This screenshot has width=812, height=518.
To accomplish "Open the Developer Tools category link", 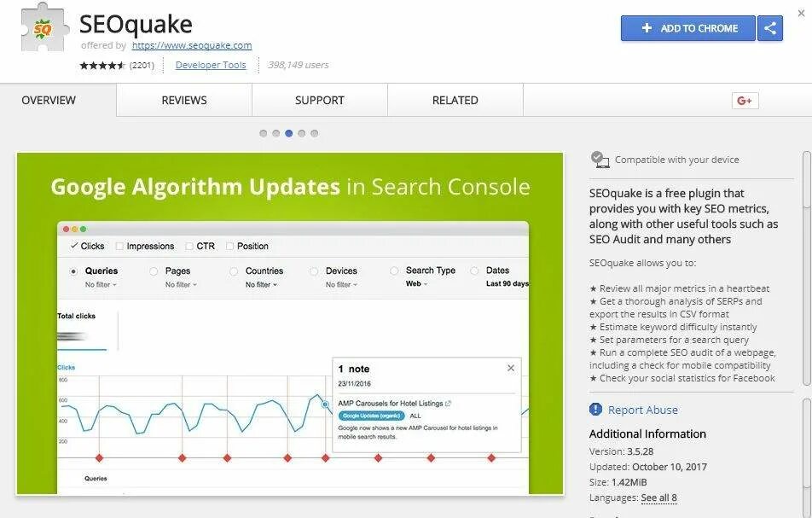I will pos(211,65).
